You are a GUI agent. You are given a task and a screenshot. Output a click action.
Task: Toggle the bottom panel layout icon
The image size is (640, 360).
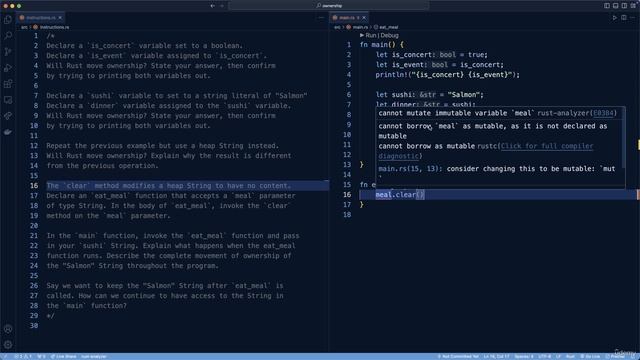click(616, 6)
